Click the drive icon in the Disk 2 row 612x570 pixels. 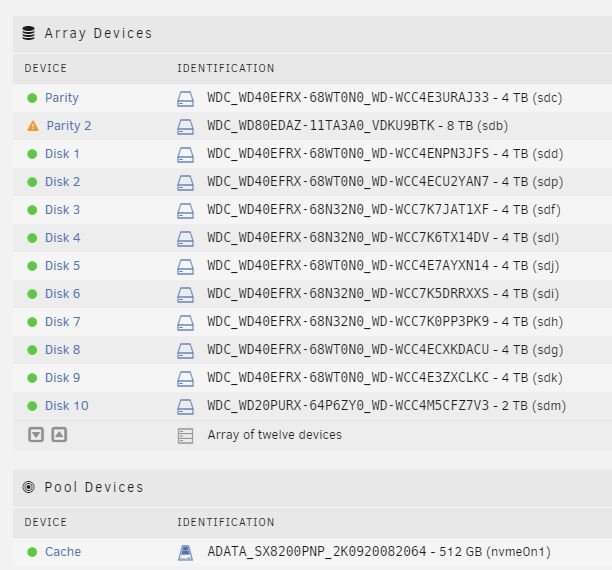tap(185, 183)
